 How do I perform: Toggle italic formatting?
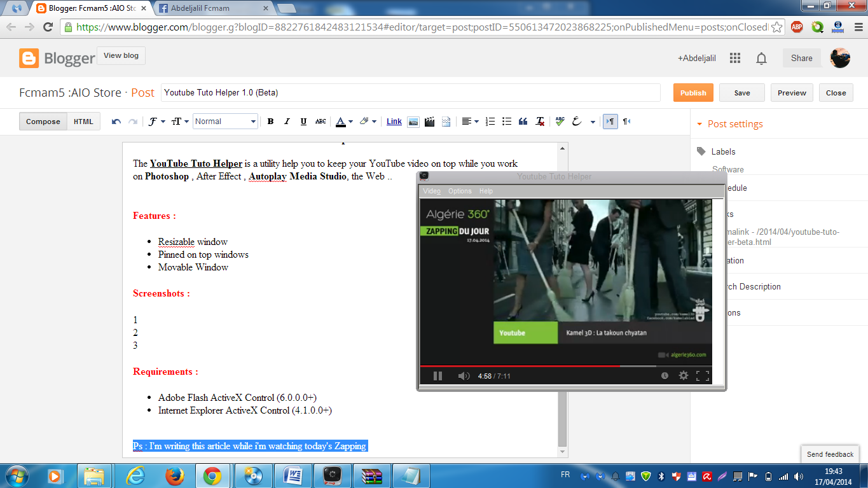point(287,122)
